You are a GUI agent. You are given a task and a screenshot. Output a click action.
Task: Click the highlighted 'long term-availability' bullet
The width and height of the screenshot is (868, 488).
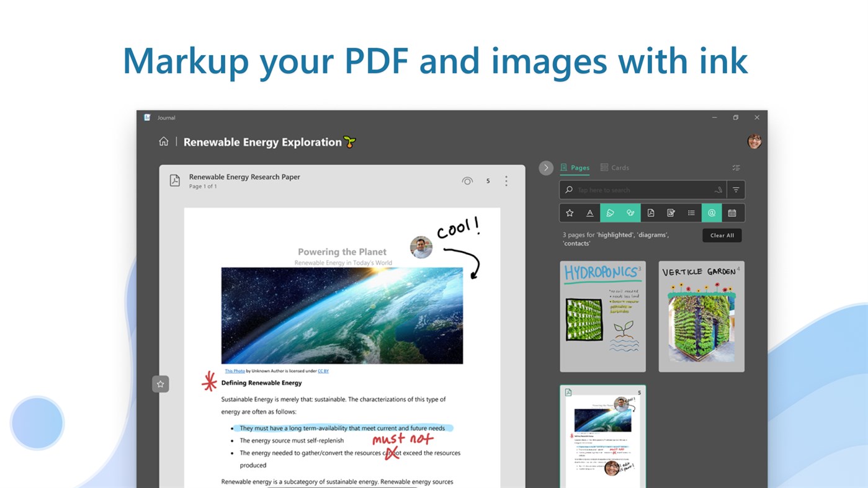(x=342, y=428)
